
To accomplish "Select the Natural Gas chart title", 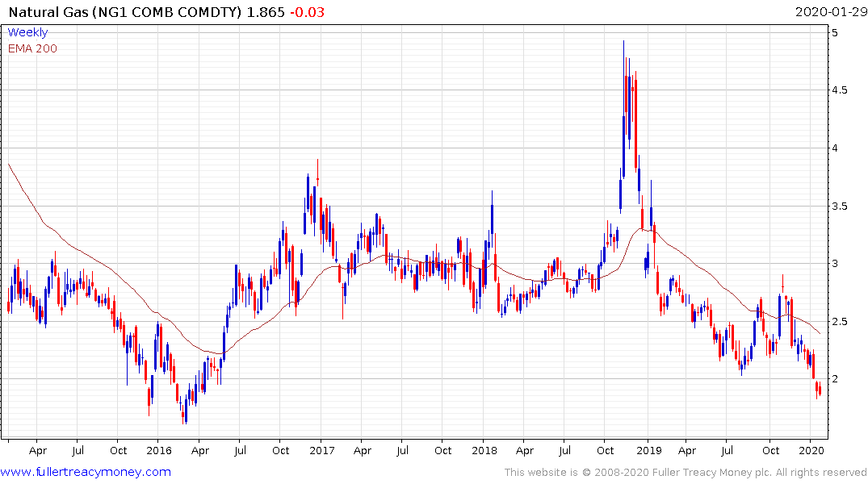I will point(125,12).
